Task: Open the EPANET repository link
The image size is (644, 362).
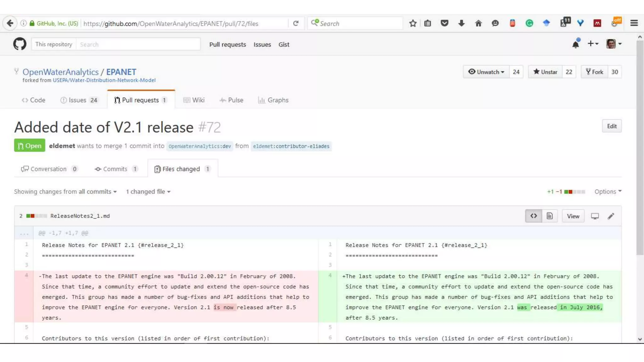Action: tap(121, 72)
